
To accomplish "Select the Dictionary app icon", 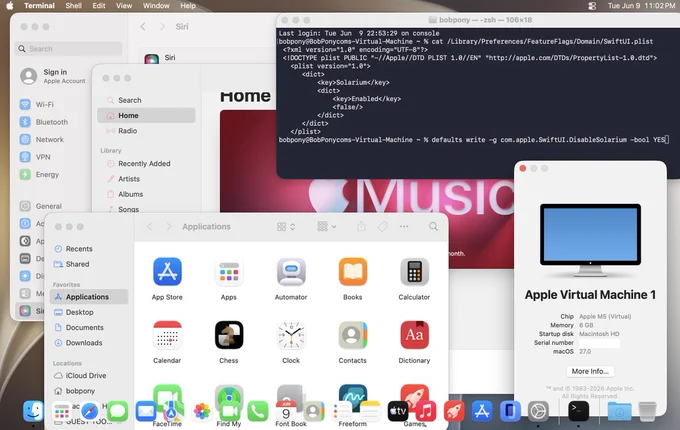I will tap(414, 335).
